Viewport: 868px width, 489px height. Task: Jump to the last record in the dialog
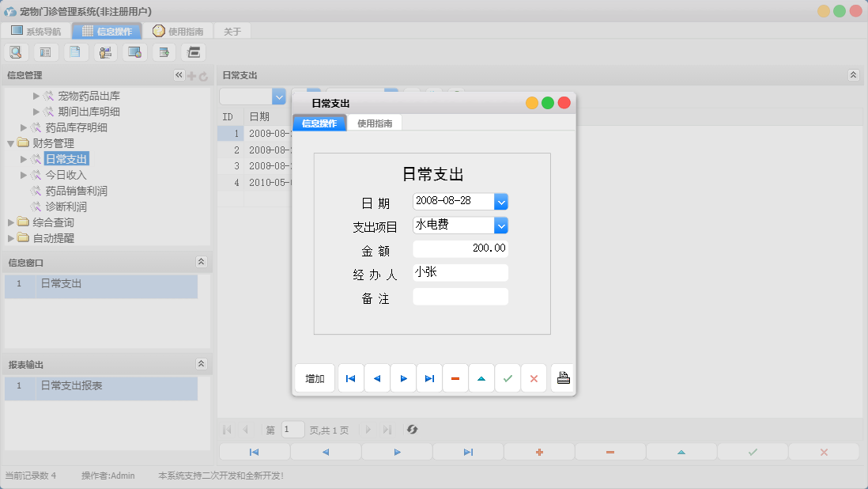[429, 377]
